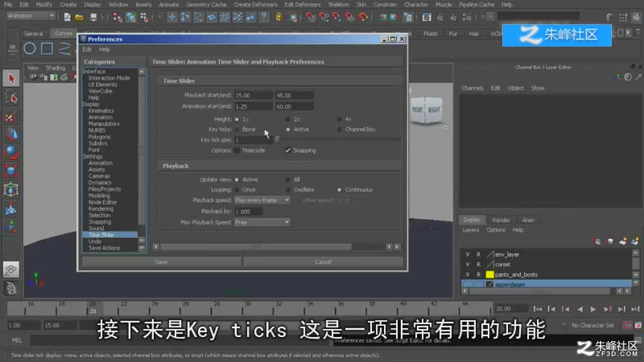This screenshot has width=644, height=362.
Task: Switch to the Anim layer tab
Action: 528,220
